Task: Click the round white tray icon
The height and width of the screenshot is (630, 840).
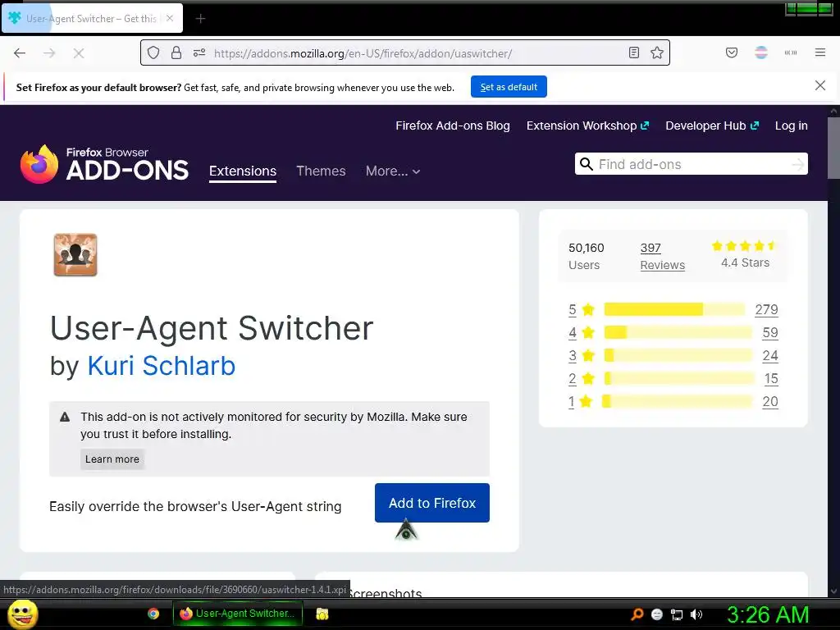Action: [657, 614]
